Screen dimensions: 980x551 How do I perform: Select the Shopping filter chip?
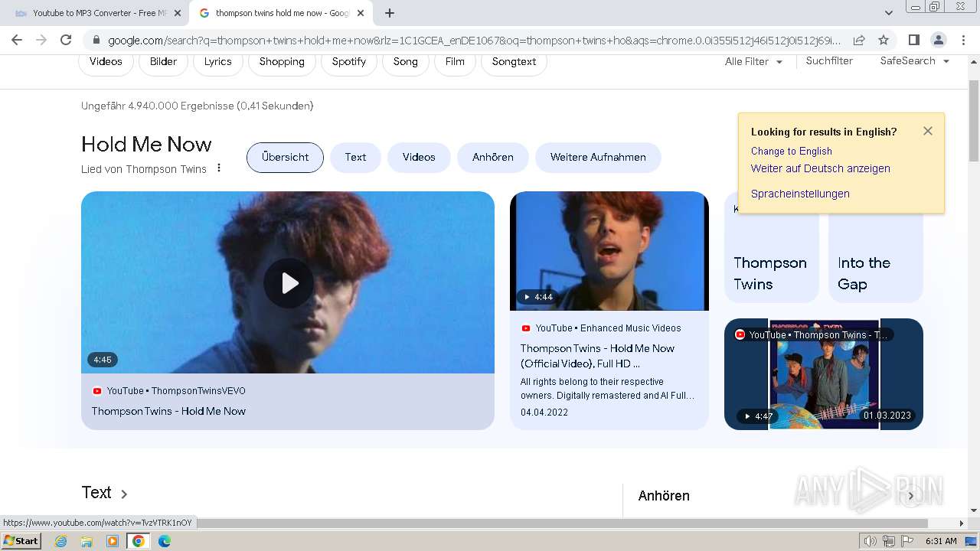point(282,61)
